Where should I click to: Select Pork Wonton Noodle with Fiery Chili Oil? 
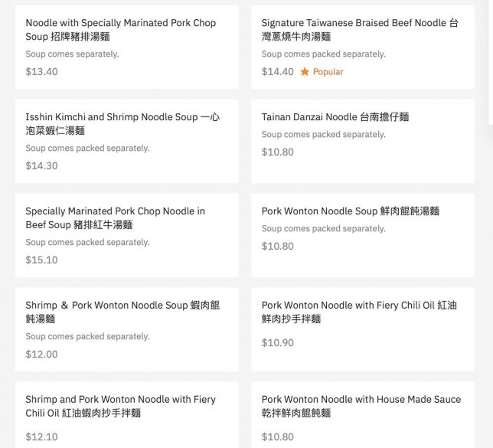tap(359, 312)
